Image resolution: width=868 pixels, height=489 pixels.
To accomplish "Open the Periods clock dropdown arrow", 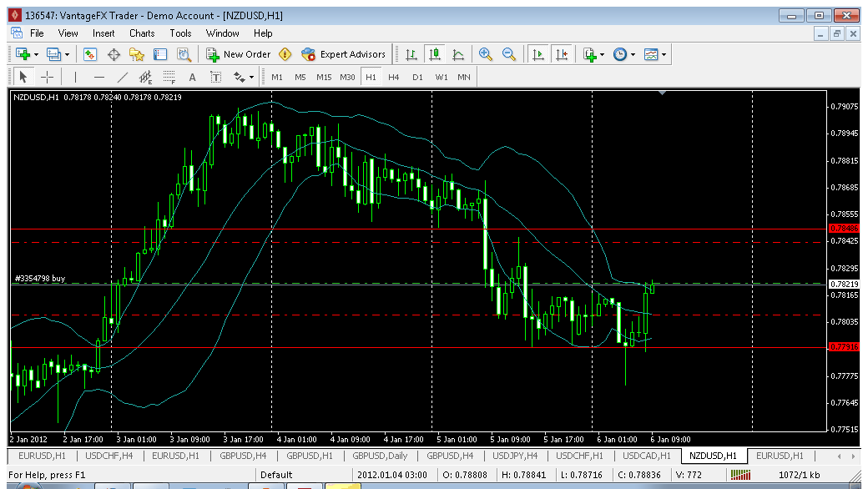I will pos(633,55).
